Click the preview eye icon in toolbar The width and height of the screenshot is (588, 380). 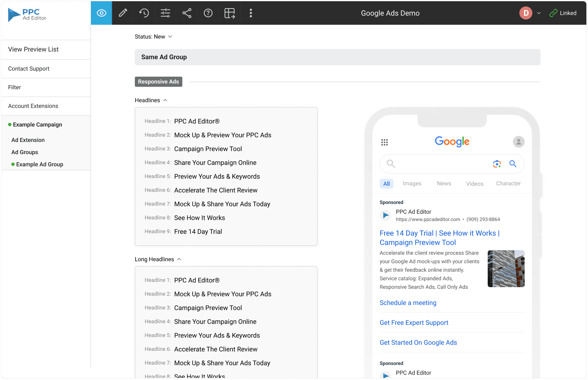pyautogui.click(x=102, y=13)
